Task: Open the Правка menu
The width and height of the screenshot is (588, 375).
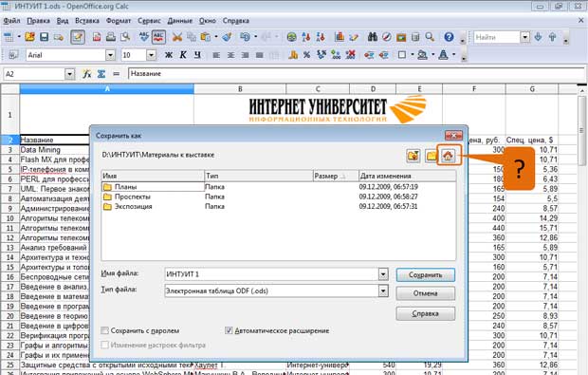Action: 38,21
